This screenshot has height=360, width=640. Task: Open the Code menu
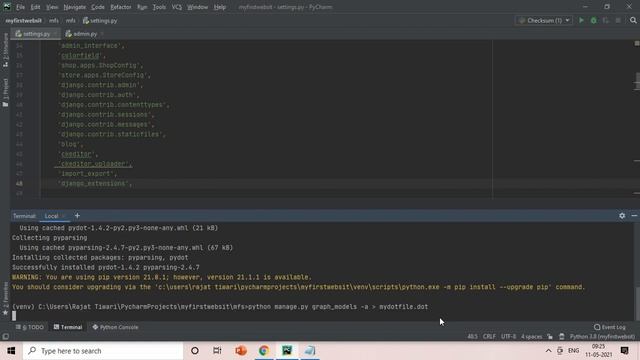98,7
